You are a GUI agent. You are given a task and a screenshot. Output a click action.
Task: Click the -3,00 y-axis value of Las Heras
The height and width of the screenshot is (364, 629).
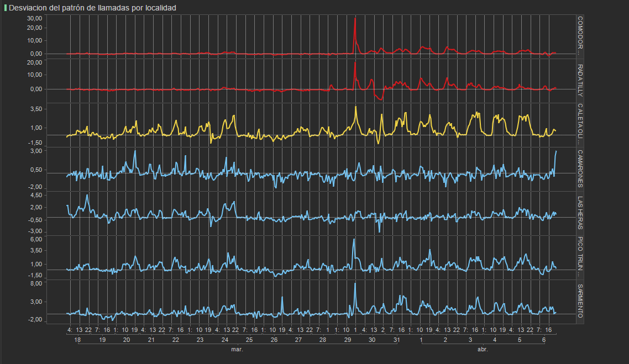pos(35,231)
